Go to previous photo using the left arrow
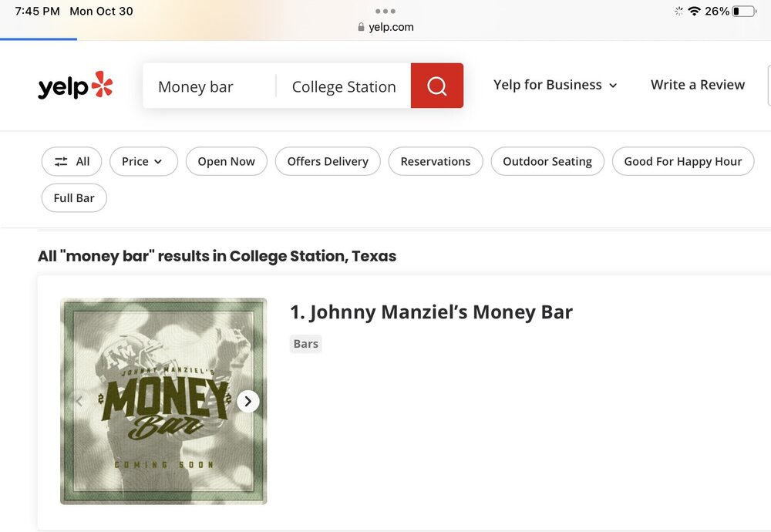Viewport: 771px width, 532px height. [x=79, y=401]
